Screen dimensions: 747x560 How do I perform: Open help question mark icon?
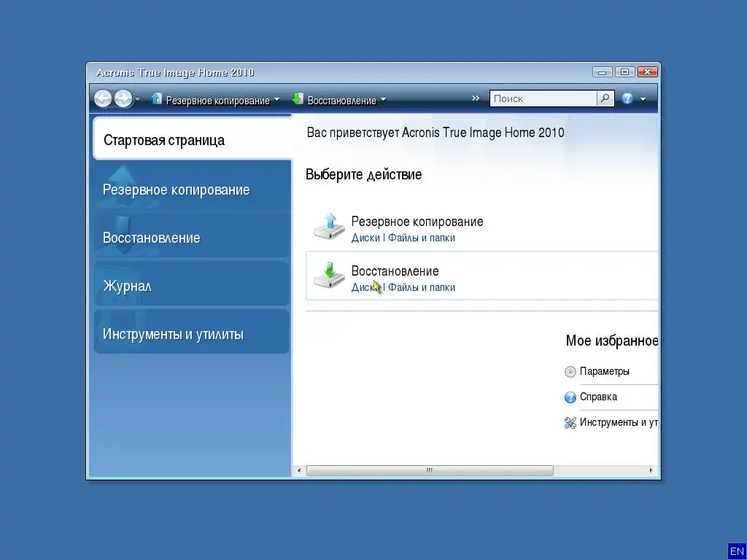(627, 98)
